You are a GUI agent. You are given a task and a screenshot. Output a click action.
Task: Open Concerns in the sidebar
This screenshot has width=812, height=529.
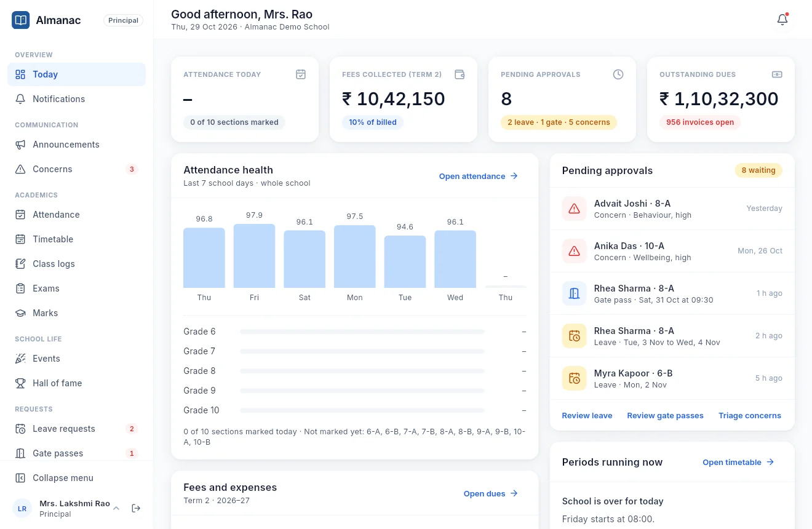tap(76, 169)
